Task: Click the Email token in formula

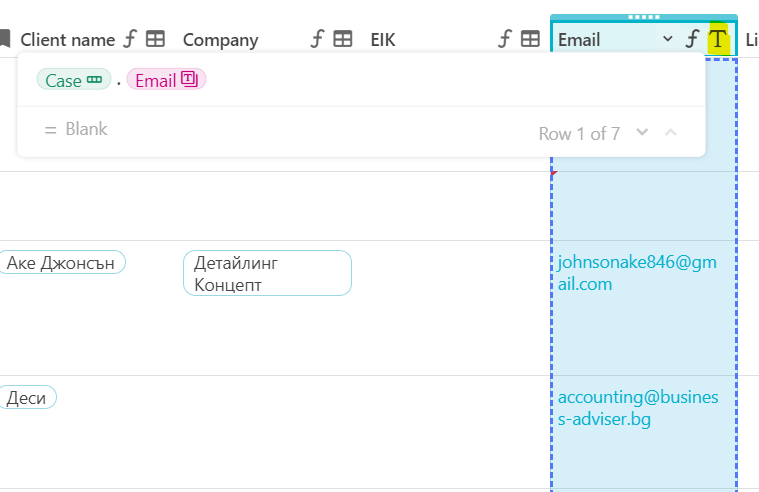Action: pos(166,80)
